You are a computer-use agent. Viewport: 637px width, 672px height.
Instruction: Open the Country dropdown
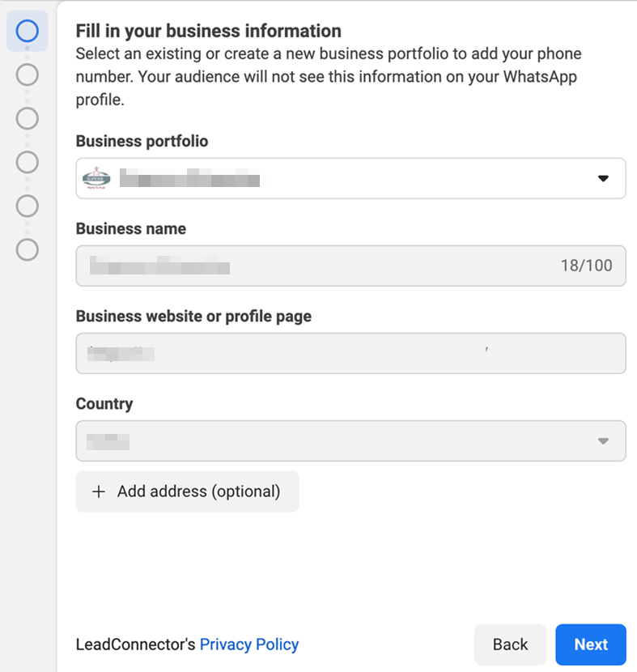click(x=350, y=441)
